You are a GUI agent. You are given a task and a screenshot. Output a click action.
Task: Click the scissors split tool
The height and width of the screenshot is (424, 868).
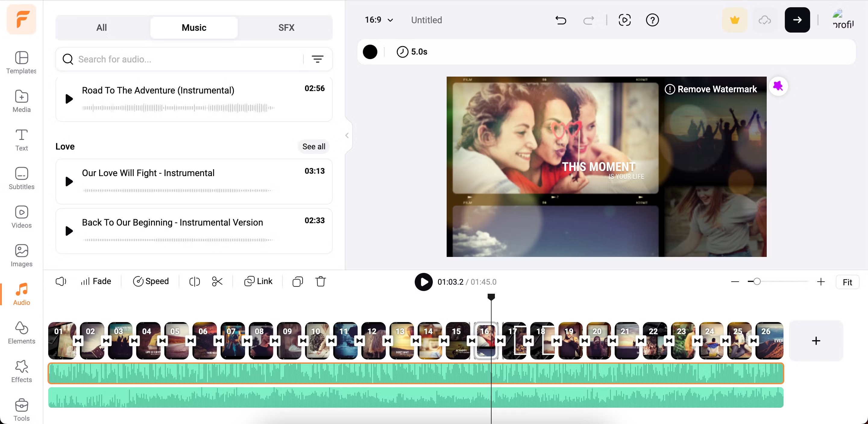pos(217,281)
